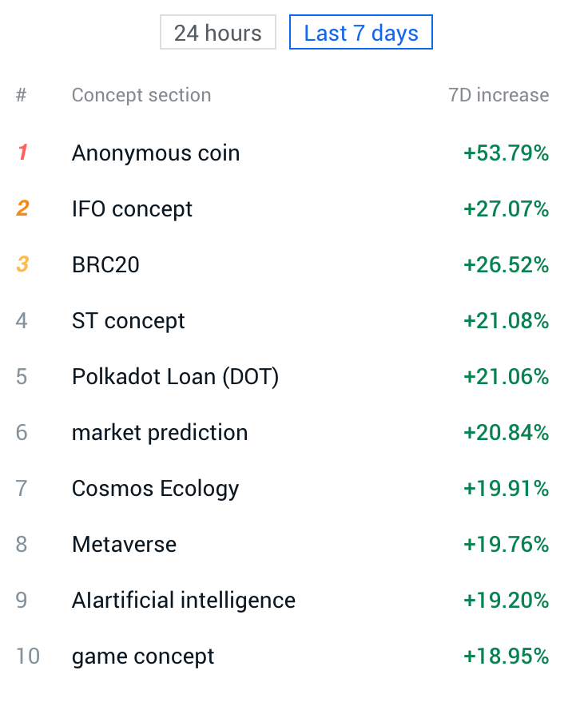Open ST concept in the list
The image size is (588, 706).
(x=283, y=320)
